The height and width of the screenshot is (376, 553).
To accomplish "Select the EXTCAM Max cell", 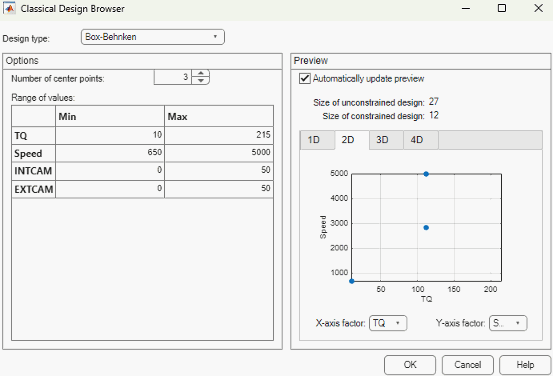I will 219,189.
